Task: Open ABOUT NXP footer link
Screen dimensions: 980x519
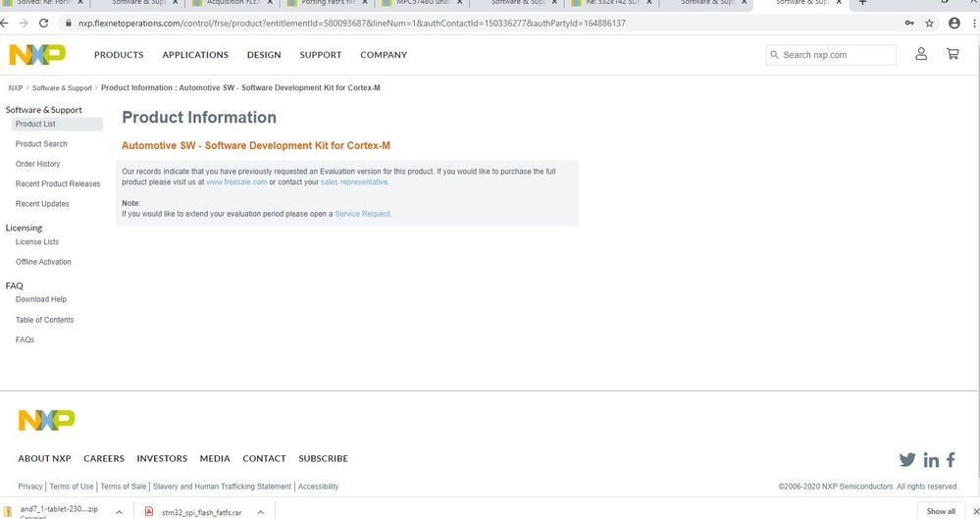Action: (44, 458)
